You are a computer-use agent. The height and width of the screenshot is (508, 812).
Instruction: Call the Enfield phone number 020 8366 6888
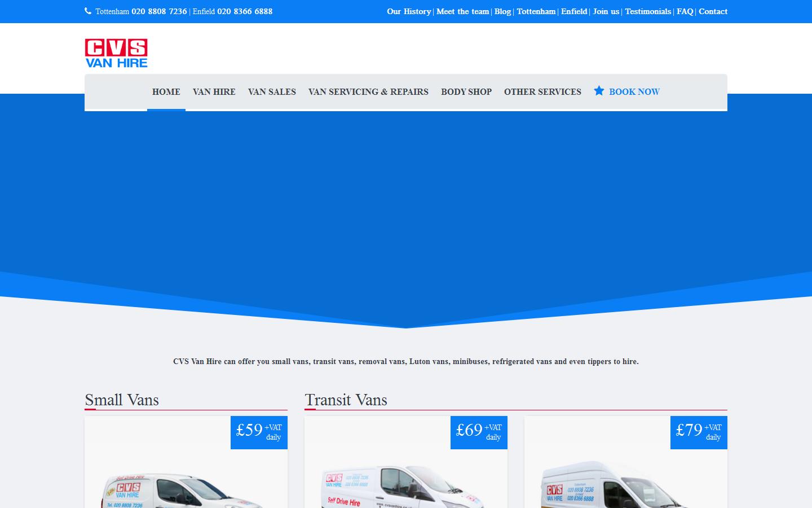pyautogui.click(x=244, y=11)
